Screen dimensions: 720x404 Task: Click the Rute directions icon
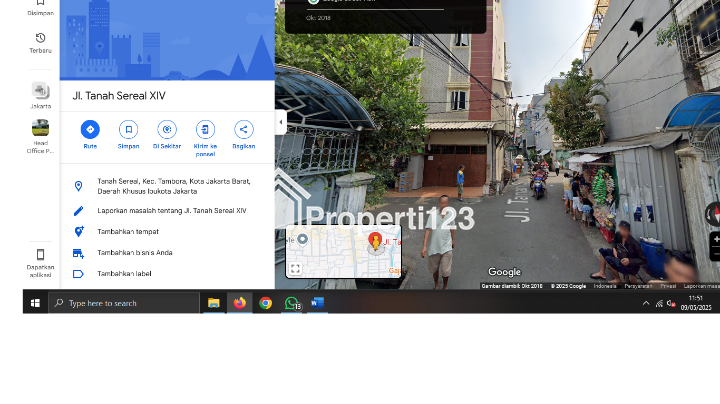90,130
